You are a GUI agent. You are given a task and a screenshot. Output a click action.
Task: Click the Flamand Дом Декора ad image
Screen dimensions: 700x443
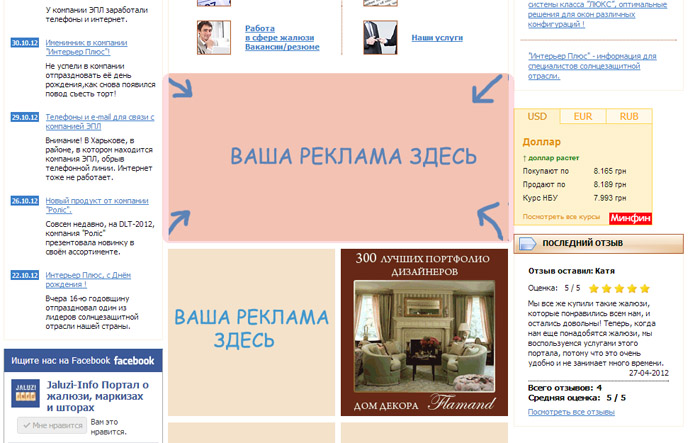(418, 332)
